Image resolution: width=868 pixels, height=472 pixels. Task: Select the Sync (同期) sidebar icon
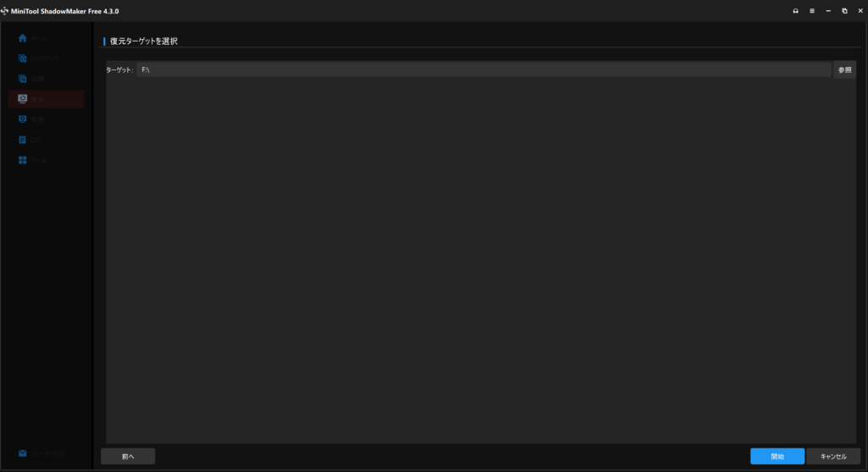pos(22,79)
